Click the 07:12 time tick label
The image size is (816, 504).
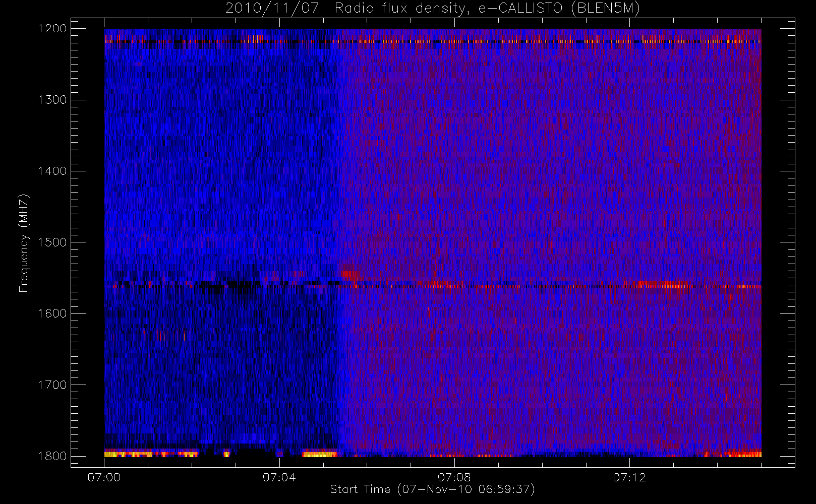[x=629, y=477]
